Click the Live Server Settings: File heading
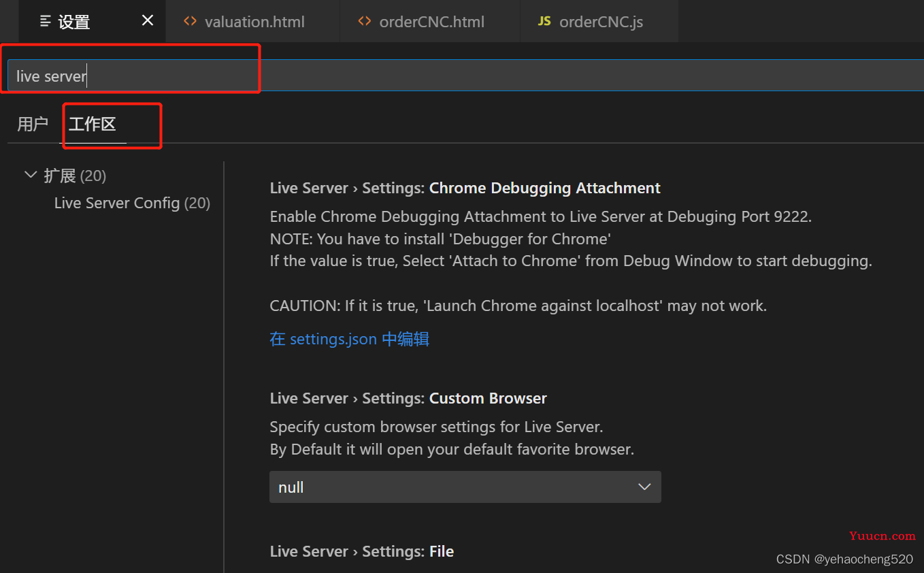 coord(362,551)
